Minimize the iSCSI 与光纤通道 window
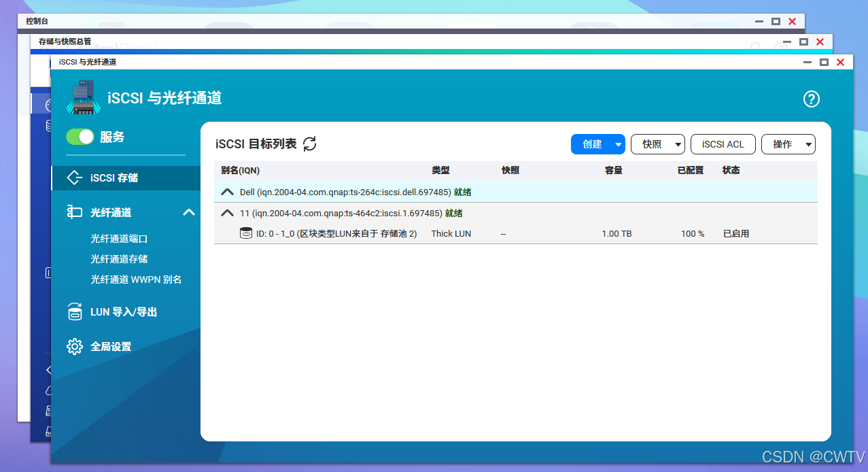This screenshot has width=868, height=472. (808, 62)
